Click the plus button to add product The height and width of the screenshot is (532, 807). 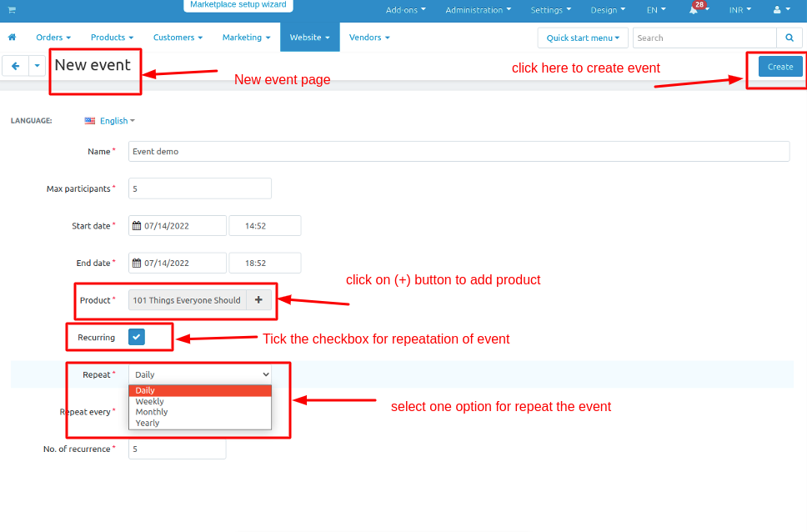pos(258,300)
